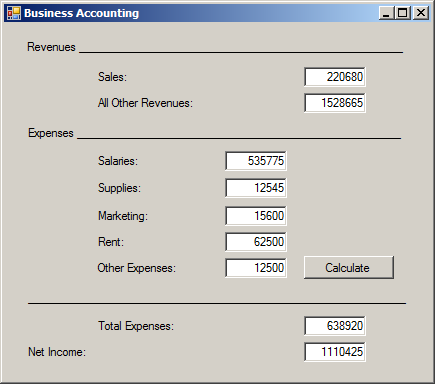Focus the Salaries input box

coord(256,161)
